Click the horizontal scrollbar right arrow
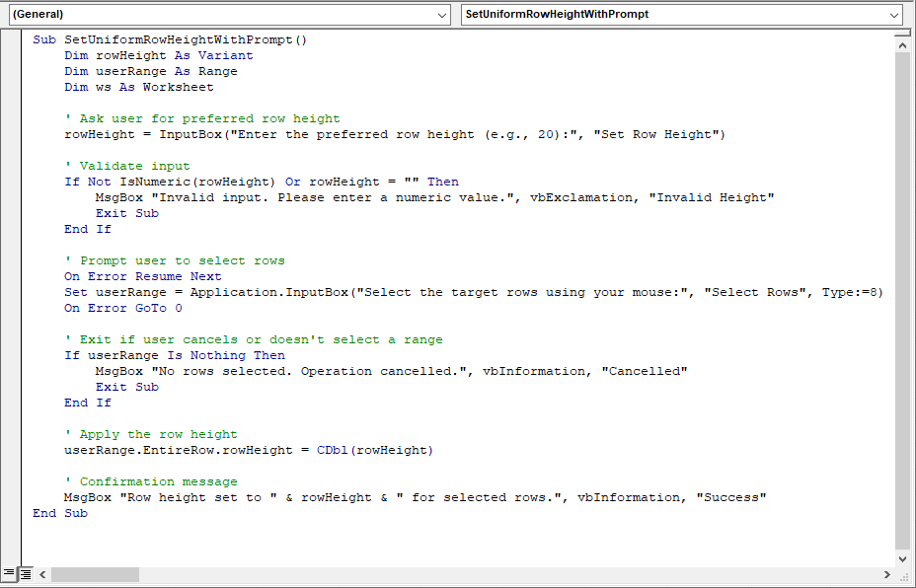The height and width of the screenshot is (588, 916). click(886, 574)
